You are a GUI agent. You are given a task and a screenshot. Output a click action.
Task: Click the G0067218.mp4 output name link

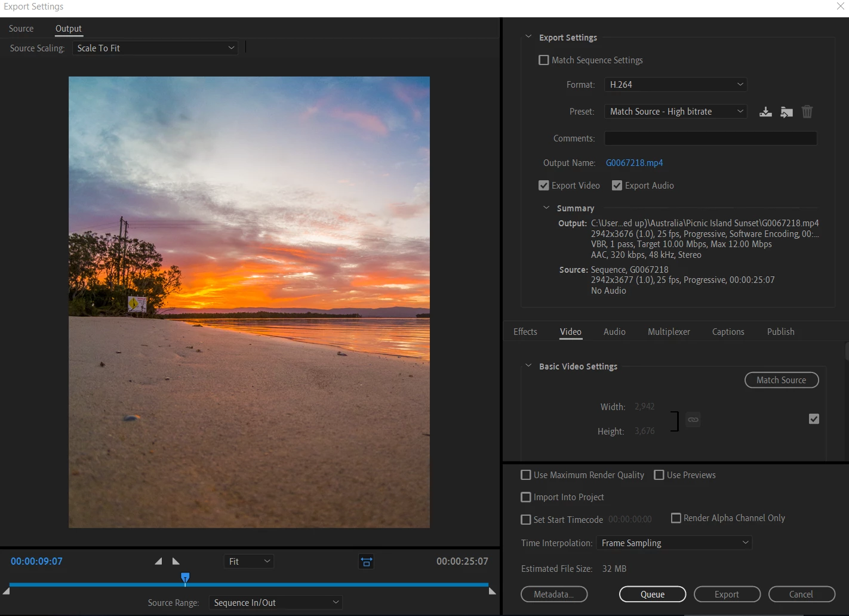pyautogui.click(x=634, y=163)
